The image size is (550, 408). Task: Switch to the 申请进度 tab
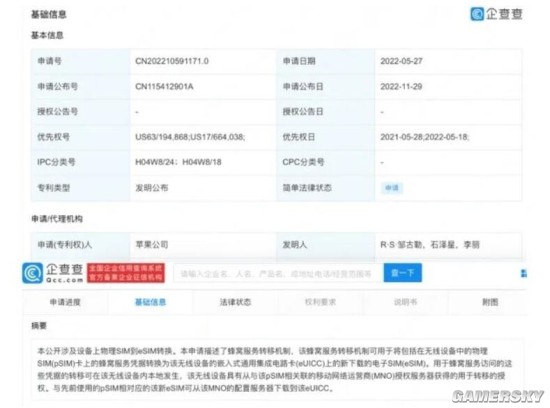tap(65, 302)
